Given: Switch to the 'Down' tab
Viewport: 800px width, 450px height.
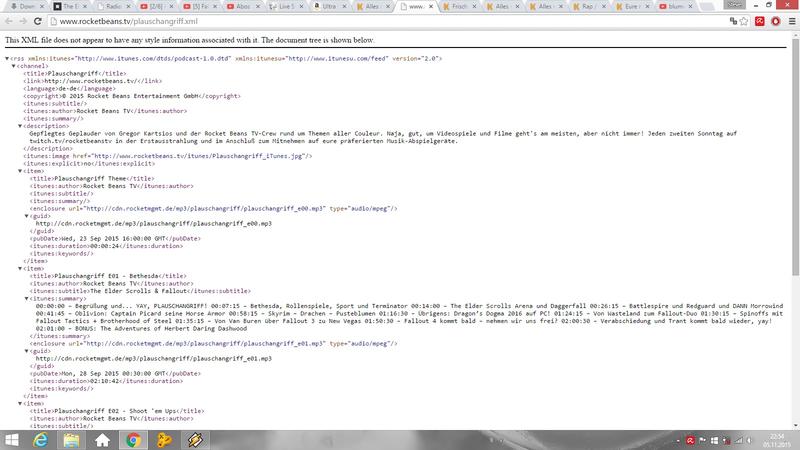Looking at the screenshot, I should (27, 7).
